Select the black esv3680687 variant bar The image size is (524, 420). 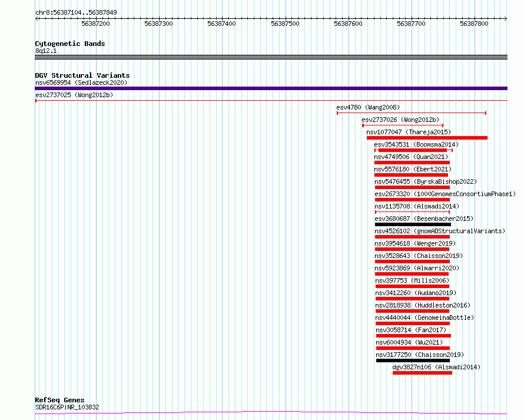click(x=413, y=224)
